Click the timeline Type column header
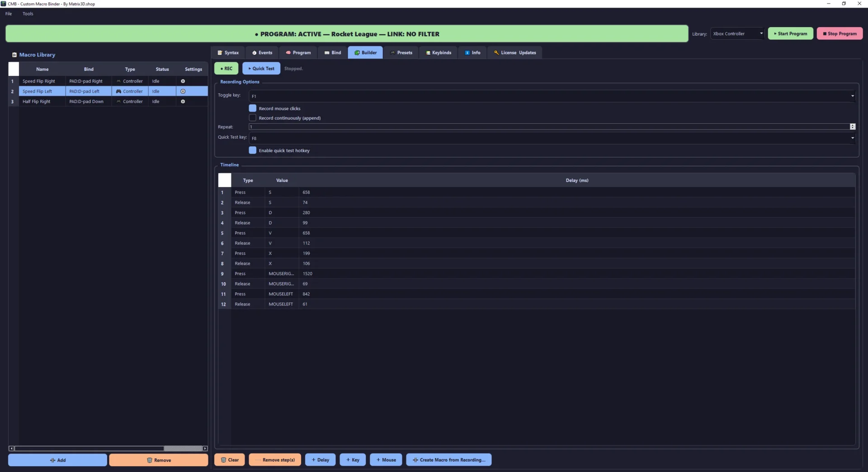 248,180
